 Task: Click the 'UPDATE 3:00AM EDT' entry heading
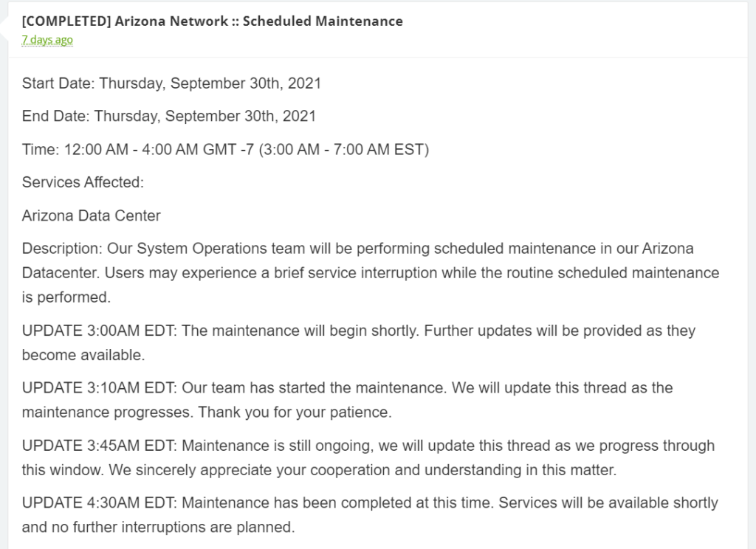click(100, 331)
